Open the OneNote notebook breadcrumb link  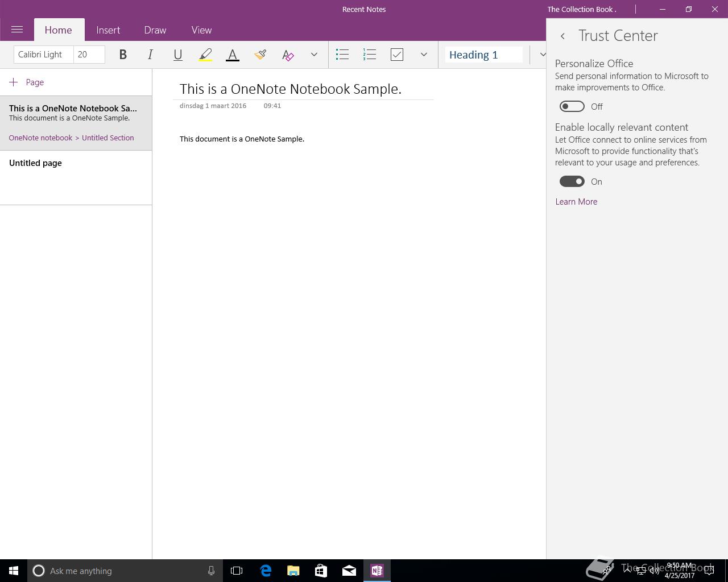[40, 138]
